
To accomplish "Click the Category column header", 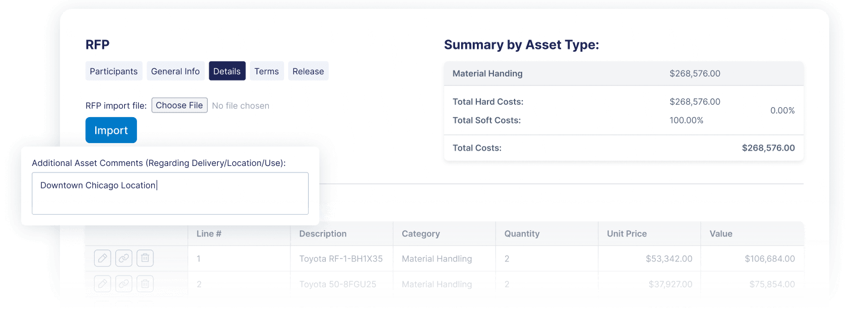I will click(x=420, y=234).
